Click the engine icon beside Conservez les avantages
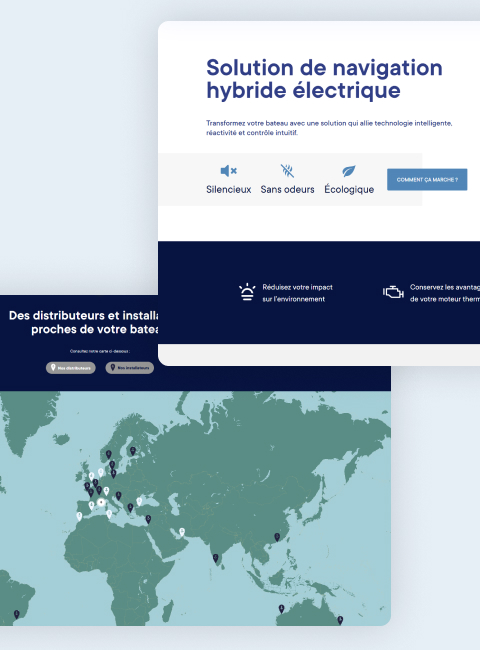The width and height of the screenshot is (480, 650). click(x=393, y=292)
